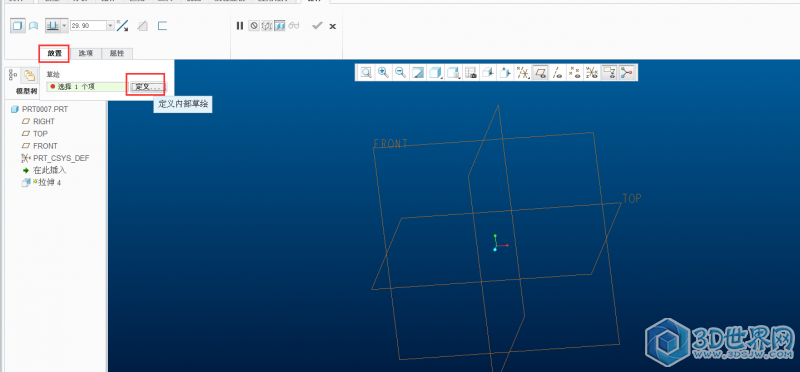
Task: Open the depth option dropdown arrow
Action: coord(64,26)
